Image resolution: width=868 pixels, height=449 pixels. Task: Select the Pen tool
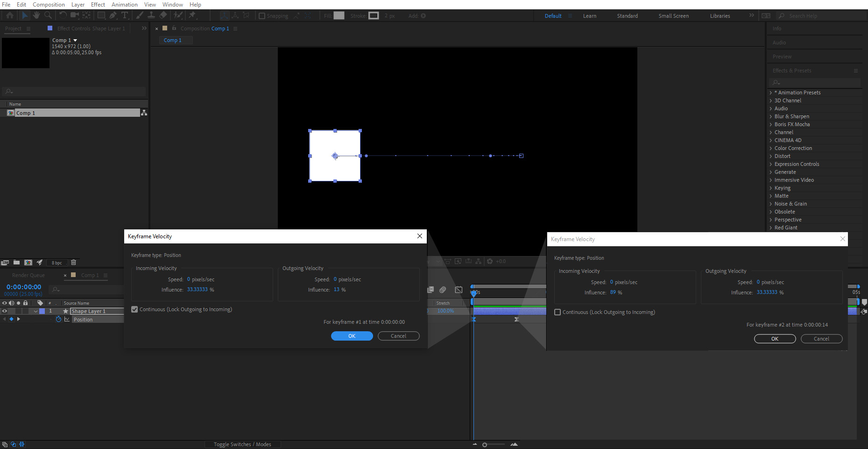(x=113, y=15)
